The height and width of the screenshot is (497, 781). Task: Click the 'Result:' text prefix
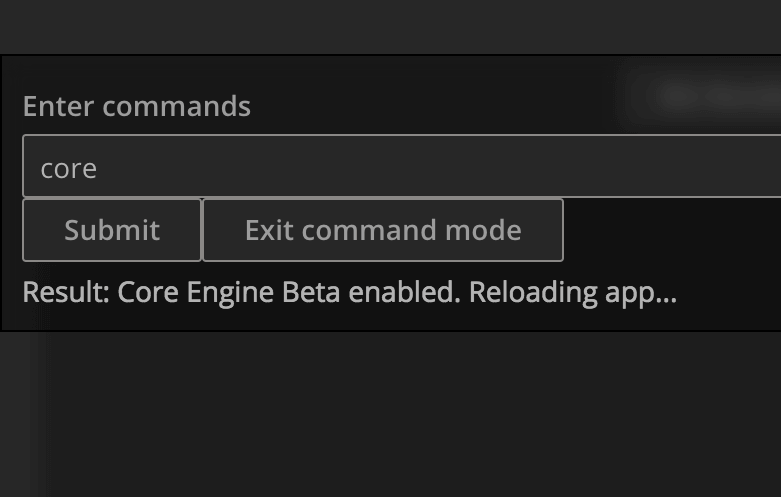tap(66, 292)
